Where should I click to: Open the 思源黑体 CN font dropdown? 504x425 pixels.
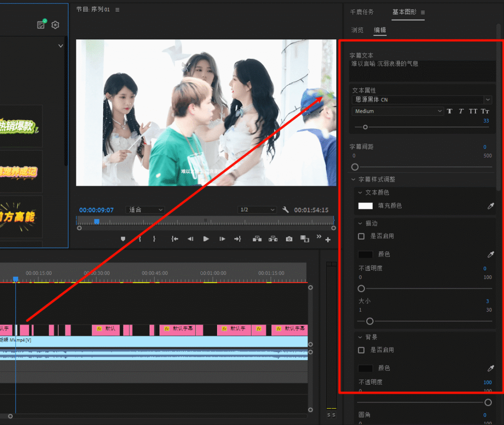tap(487, 99)
